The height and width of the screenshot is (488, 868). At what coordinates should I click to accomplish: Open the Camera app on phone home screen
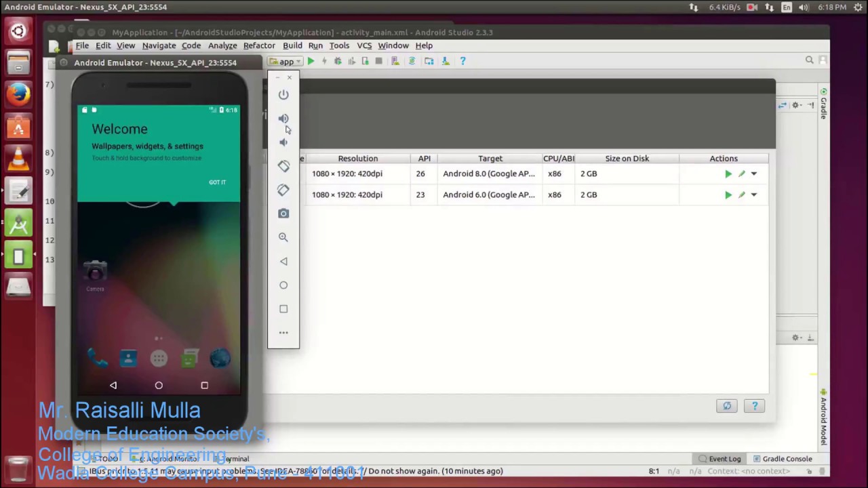click(95, 274)
